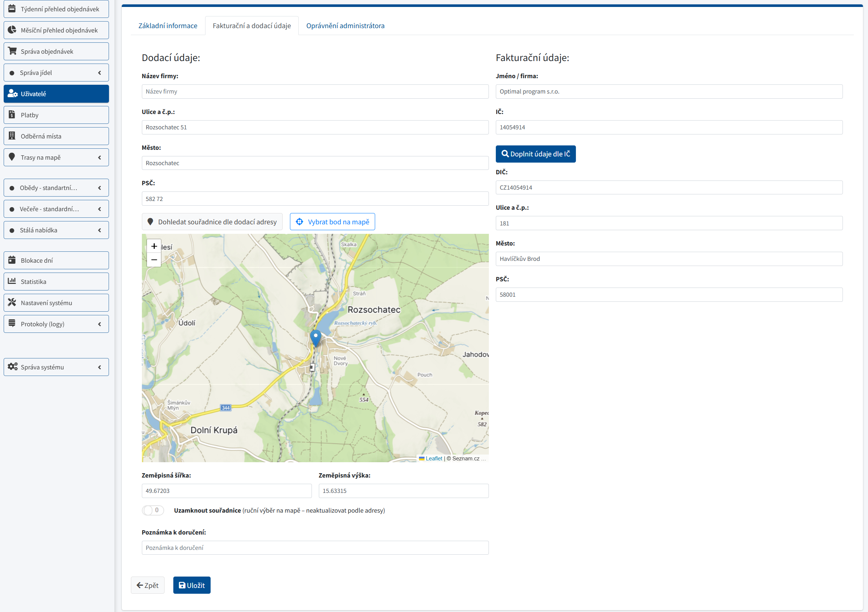Click the blue map marker pin

(x=315, y=337)
